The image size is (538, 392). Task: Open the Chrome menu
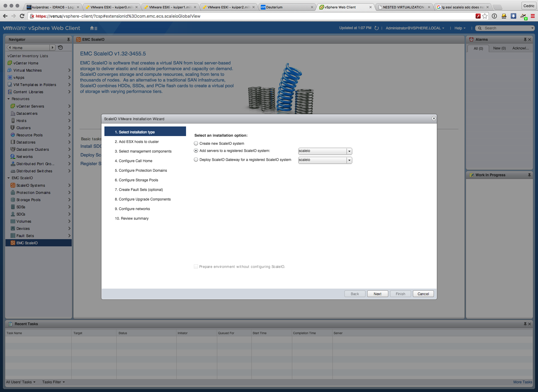[x=533, y=16]
